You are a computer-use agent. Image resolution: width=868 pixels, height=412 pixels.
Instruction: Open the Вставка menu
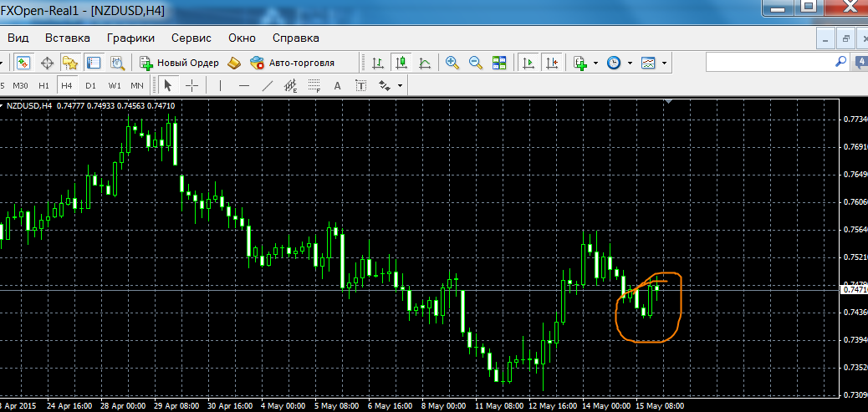(x=68, y=38)
